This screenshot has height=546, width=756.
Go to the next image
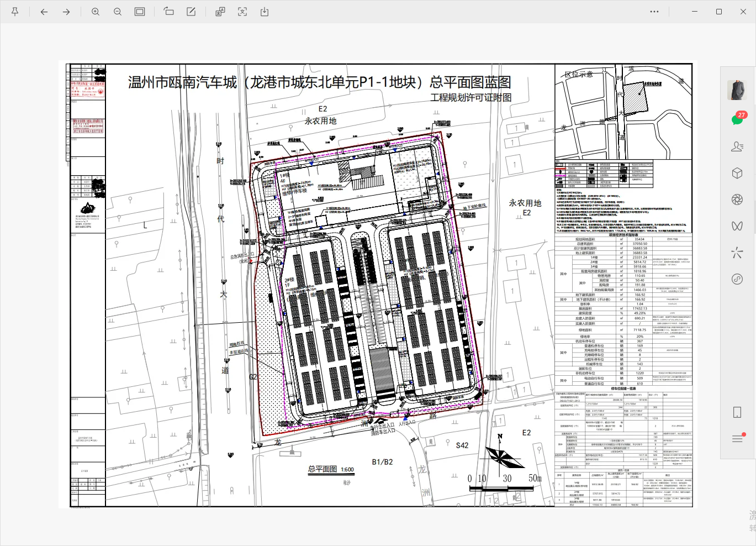[66, 12]
